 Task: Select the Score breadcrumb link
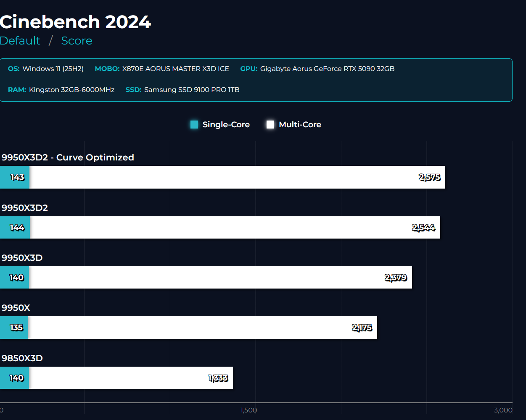[x=77, y=41]
